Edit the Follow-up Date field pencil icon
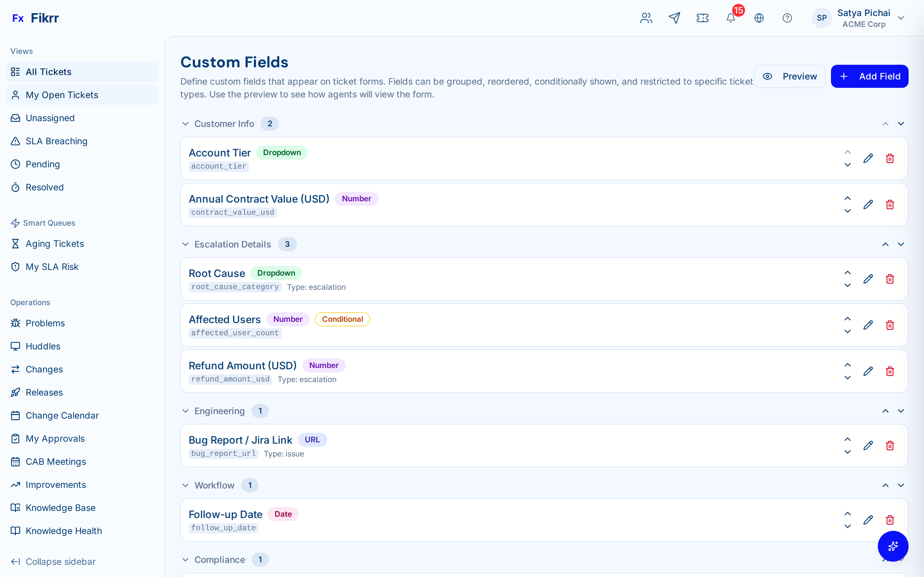Screen dimensions: 924x577 tap(868, 520)
